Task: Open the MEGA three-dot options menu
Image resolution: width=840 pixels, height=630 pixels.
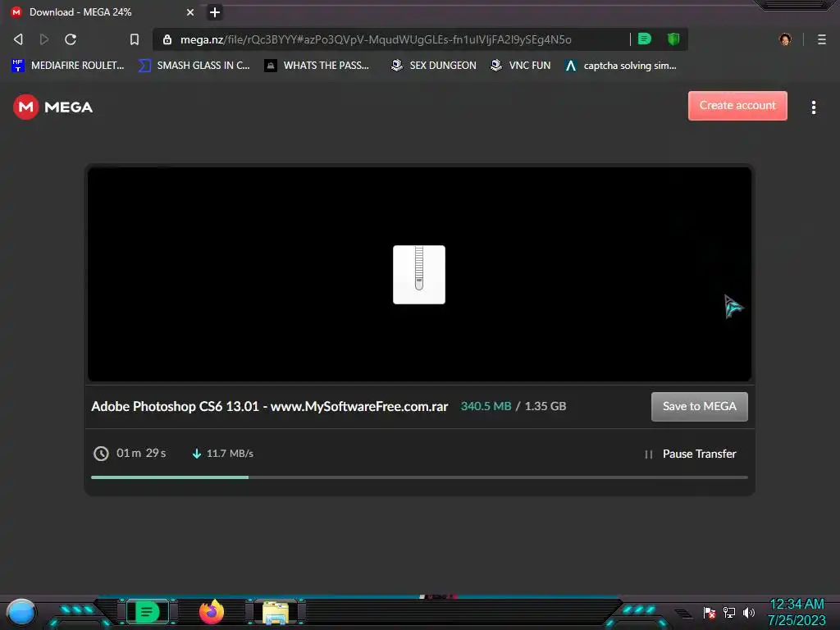Action: tap(813, 107)
